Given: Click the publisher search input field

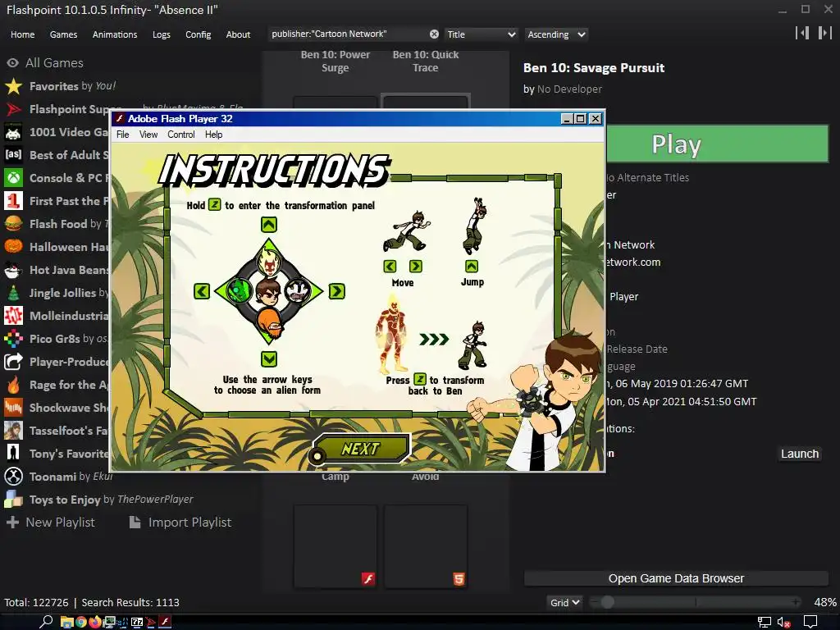Looking at the screenshot, I should (348, 34).
